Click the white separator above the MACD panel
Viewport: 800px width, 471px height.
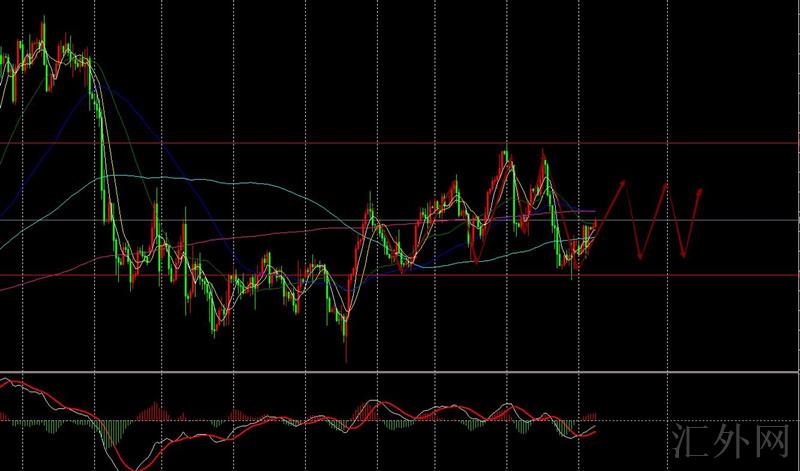tap(400, 373)
